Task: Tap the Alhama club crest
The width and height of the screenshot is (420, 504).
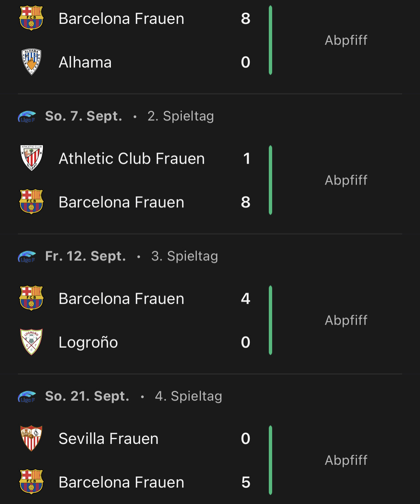Action: tap(31, 62)
